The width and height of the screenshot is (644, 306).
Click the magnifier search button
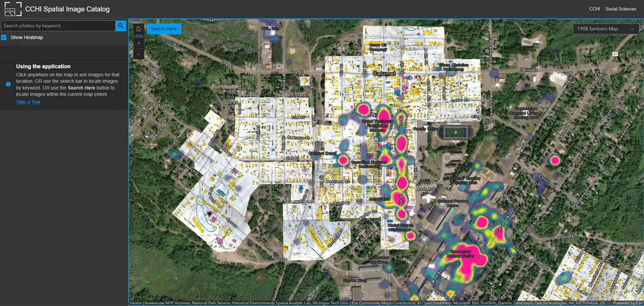tap(120, 26)
